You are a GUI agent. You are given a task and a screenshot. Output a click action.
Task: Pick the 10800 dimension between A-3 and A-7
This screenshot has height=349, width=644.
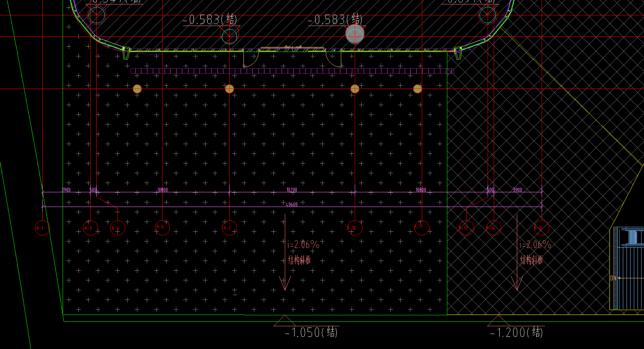162,190
